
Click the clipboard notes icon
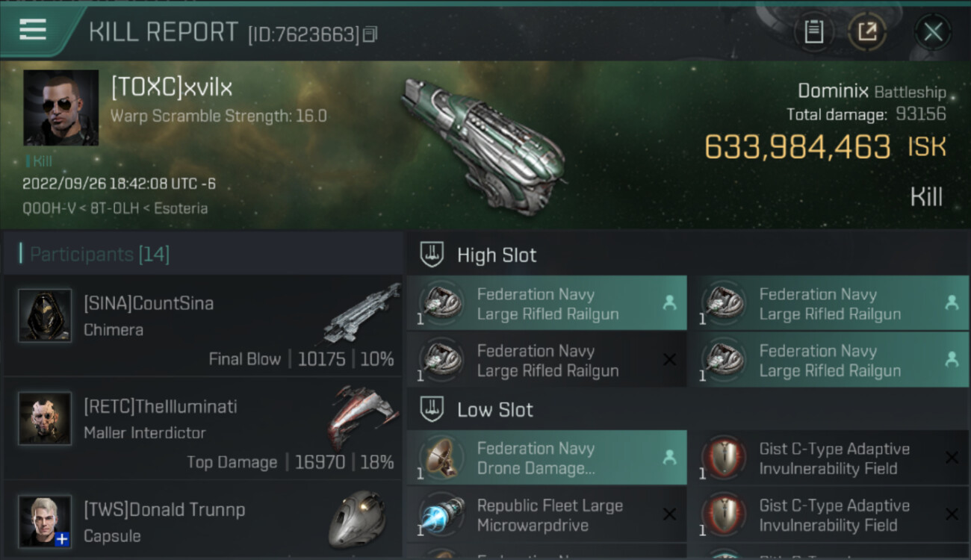pyautogui.click(x=813, y=32)
